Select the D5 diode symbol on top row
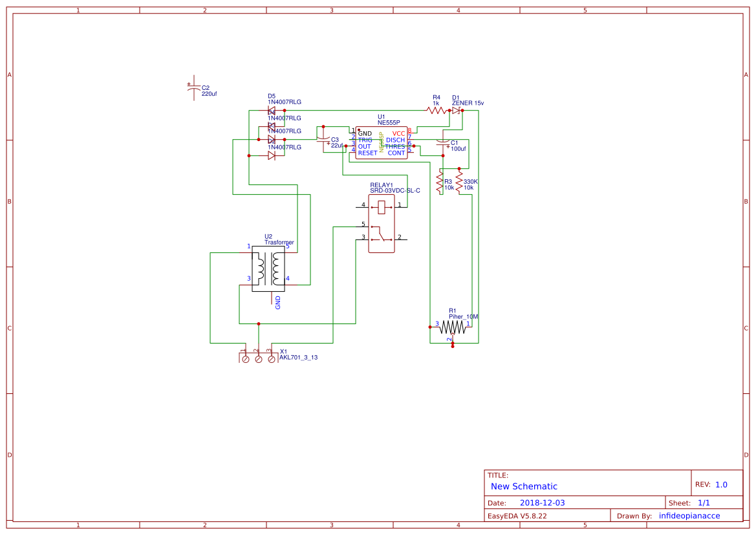This screenshot has height=535, width=756. pyautogui.click(x=272, y=111)
